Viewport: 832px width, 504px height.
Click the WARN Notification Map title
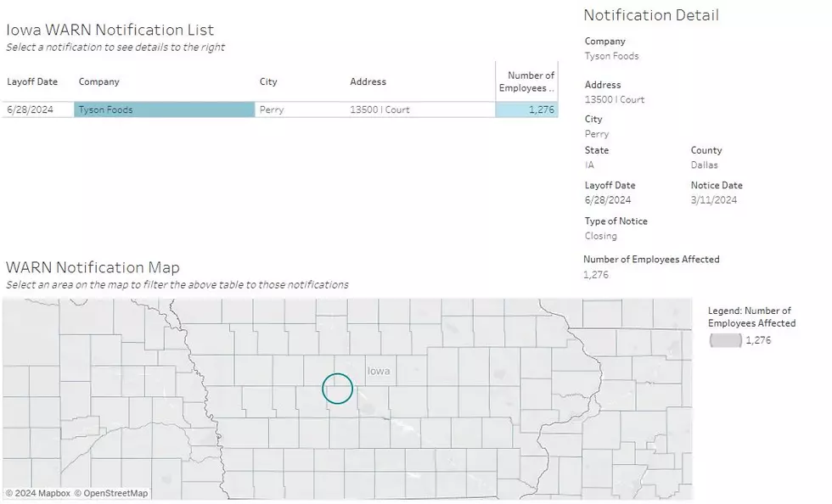point(93,267)
